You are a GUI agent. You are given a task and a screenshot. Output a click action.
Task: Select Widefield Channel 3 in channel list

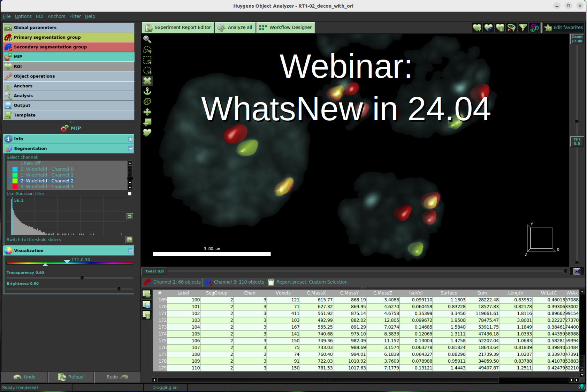(47, 187)
